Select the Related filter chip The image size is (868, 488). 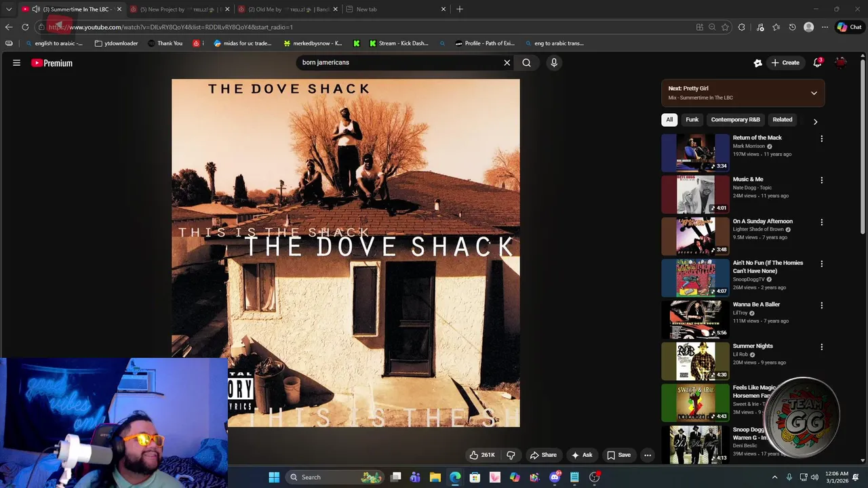782,119
